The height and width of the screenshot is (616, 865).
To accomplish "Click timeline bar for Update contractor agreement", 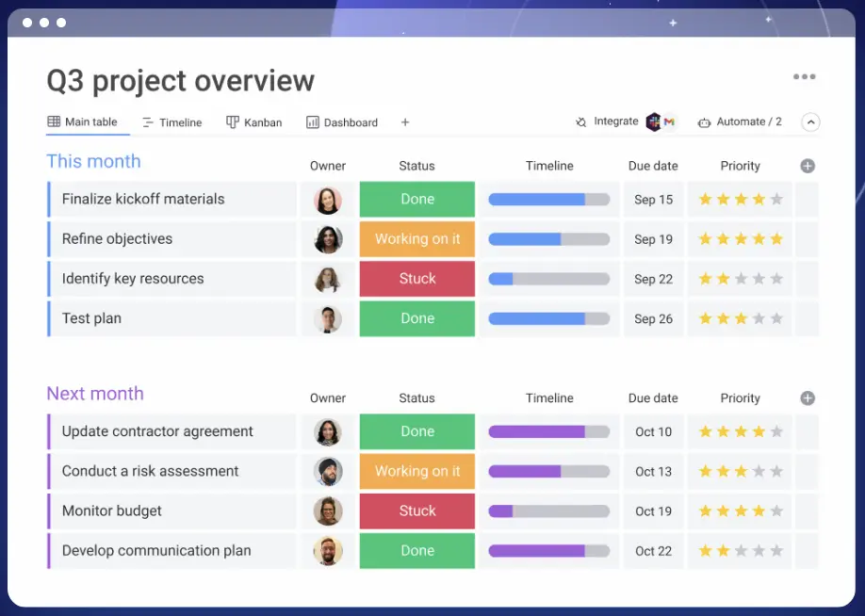I will pos(549,431).
